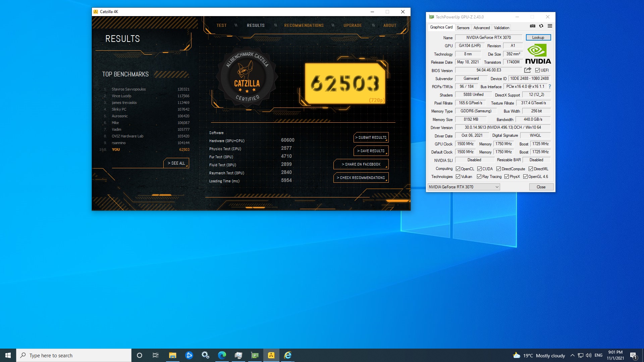Open the monitor app icon on taskbar
Image resolution: width=644 pixels, height=362 pixels.
click(238, 355)
